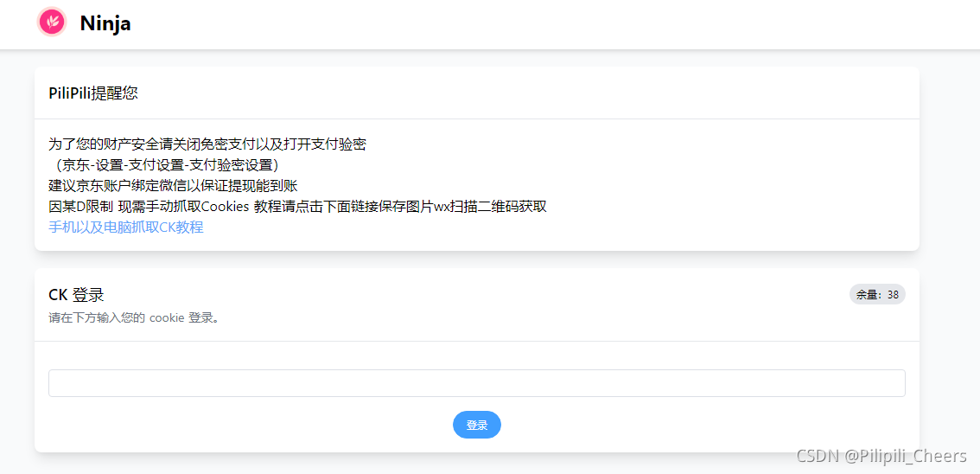
Task: Click the 请在下方输入您的 cookie 登录 hint
Action: pos(134,317)
